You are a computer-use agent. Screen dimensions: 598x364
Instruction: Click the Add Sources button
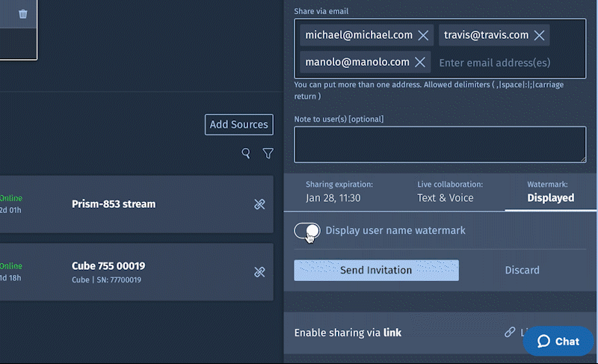[239, 125]
